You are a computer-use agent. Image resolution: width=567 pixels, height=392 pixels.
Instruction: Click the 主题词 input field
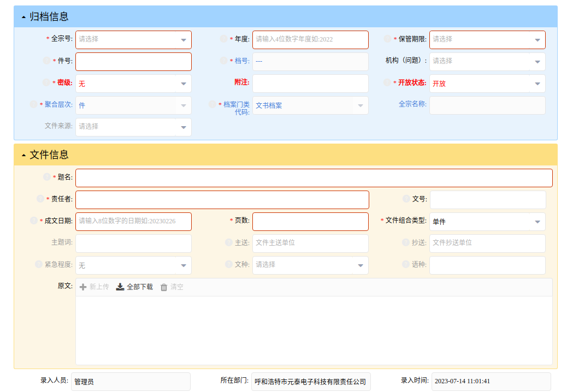coord(133,243)
